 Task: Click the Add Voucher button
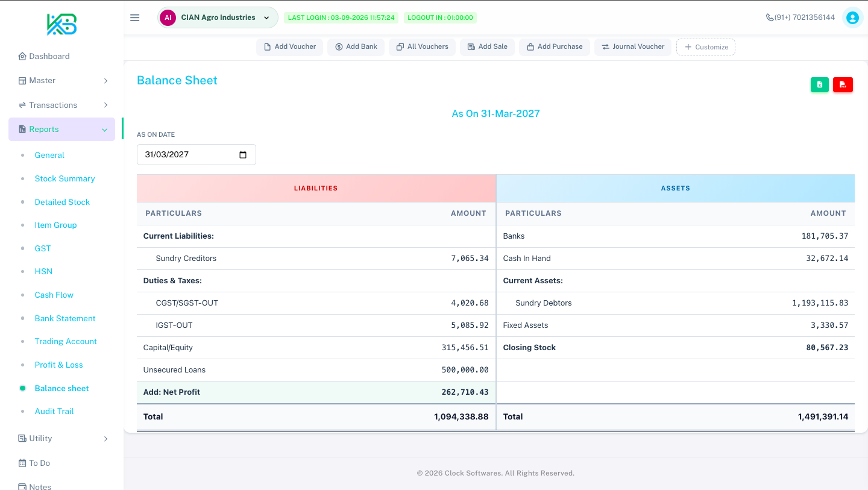pos(290,47)
